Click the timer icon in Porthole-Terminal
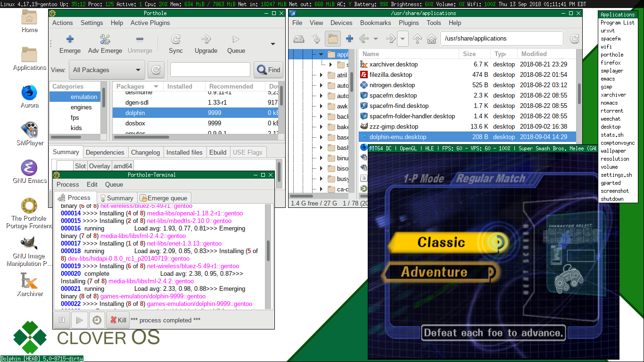644x362 pixels. (x=96, y=320)
